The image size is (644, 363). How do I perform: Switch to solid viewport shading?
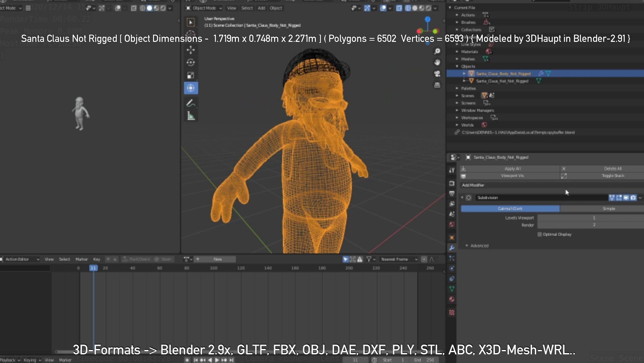click(415, 8)
